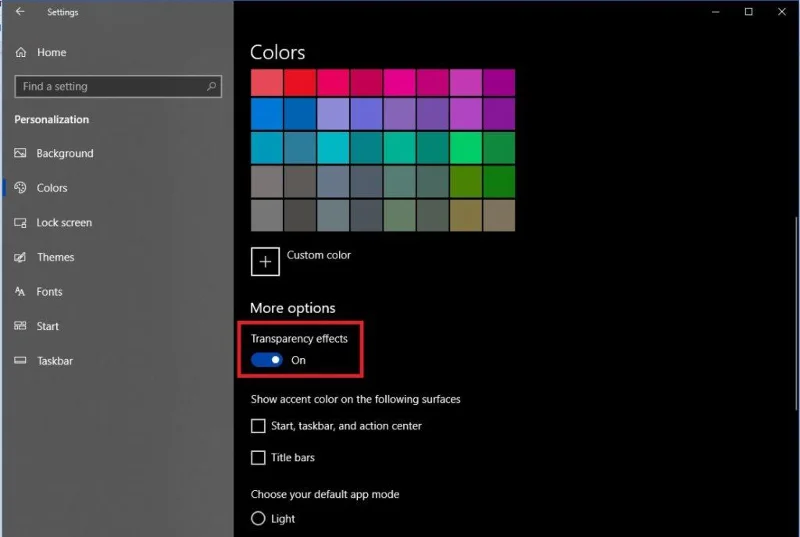The height and width of the screenshot is (537, 800).
Task: Go back with the Settings back arrow
Action: tap(20, 11)
